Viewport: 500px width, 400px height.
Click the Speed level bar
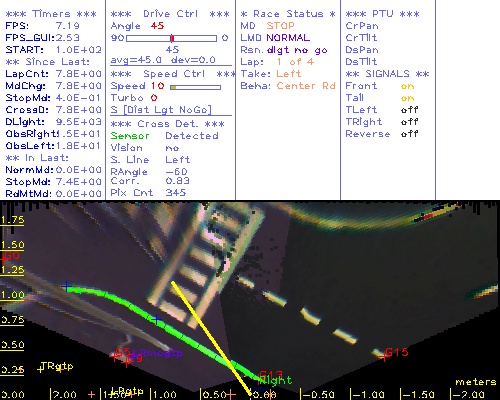pyautogui.click(x=195, y=87)
